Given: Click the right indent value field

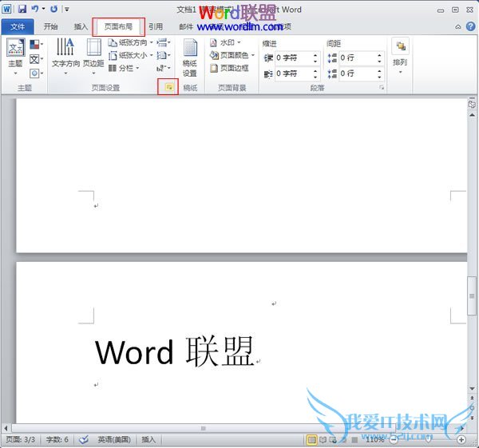Looking at the screenshot, I should click(293, 73).
